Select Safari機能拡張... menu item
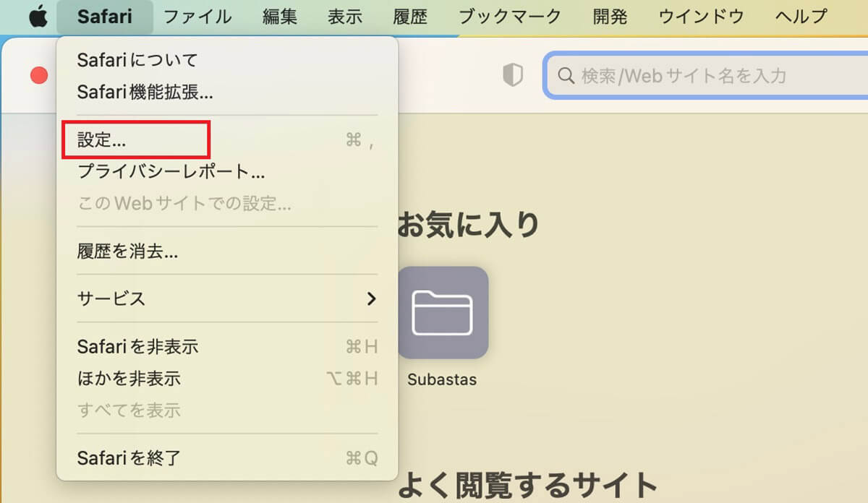Viewport: 868px width, 503px height. (227, 92)
